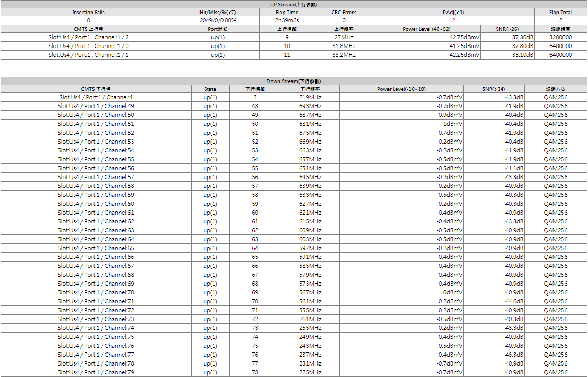Click the red P.Adj value 2
Viewport: 588px width, 377px height.
tap(453, 20)
